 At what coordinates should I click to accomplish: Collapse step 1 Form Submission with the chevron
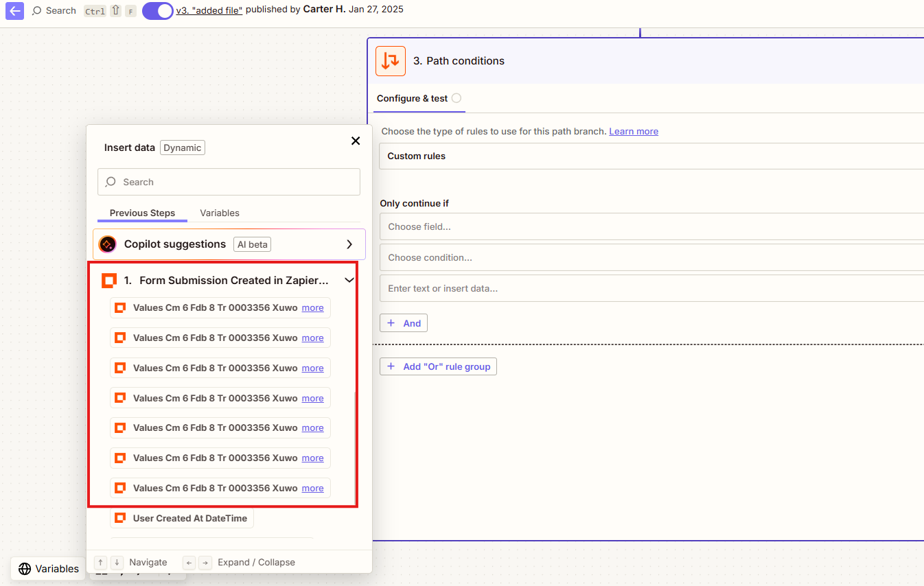(349, 280)
